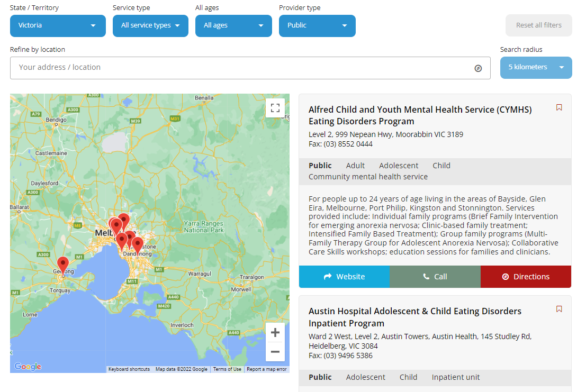Open map Terms of Use link

click(x=227, y=369)
